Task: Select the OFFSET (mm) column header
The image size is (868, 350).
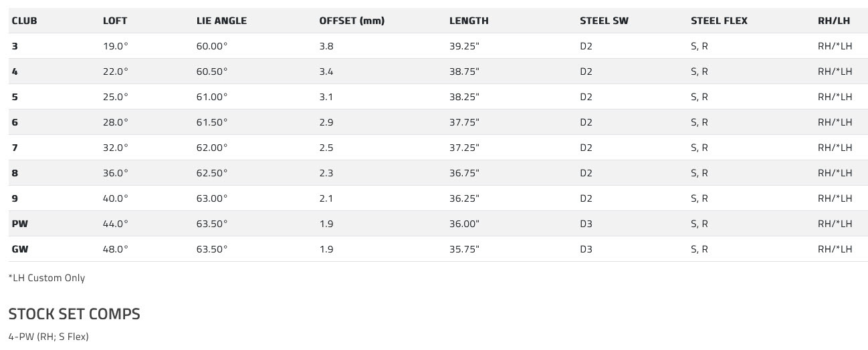Action: pyautogui.click(x=352, y=21)
